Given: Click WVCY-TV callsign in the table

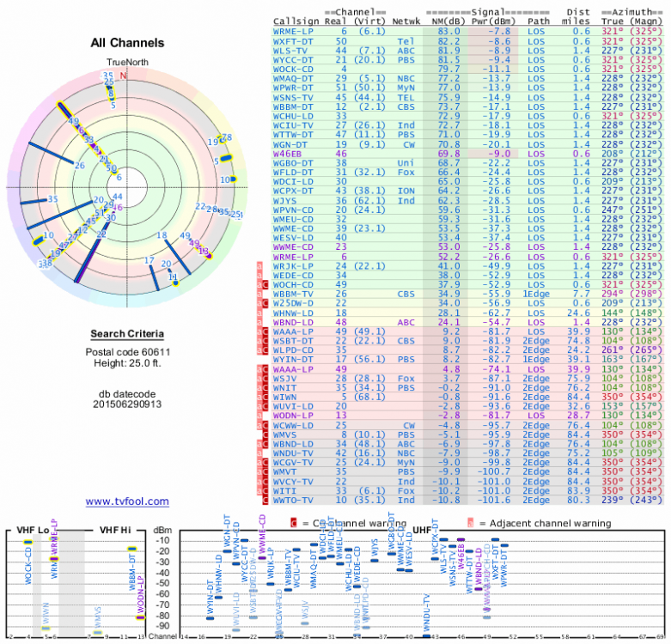Looking at the screenshot, I should [293, 482].
